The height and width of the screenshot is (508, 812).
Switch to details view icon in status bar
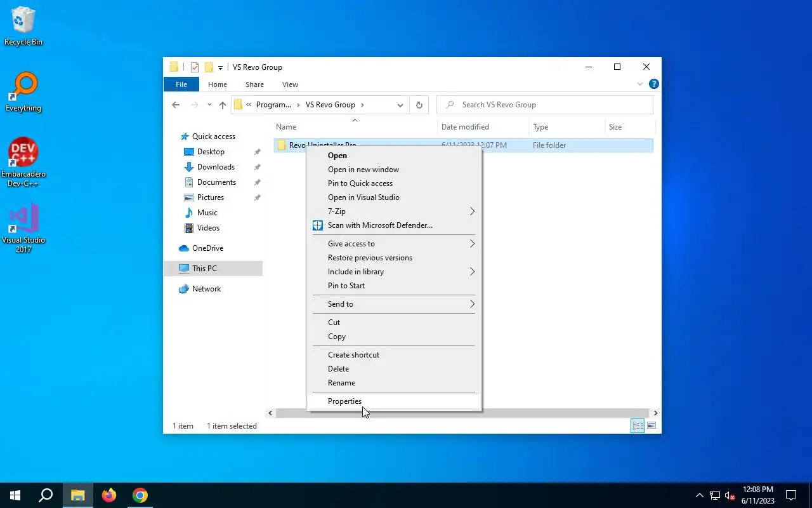638,426
